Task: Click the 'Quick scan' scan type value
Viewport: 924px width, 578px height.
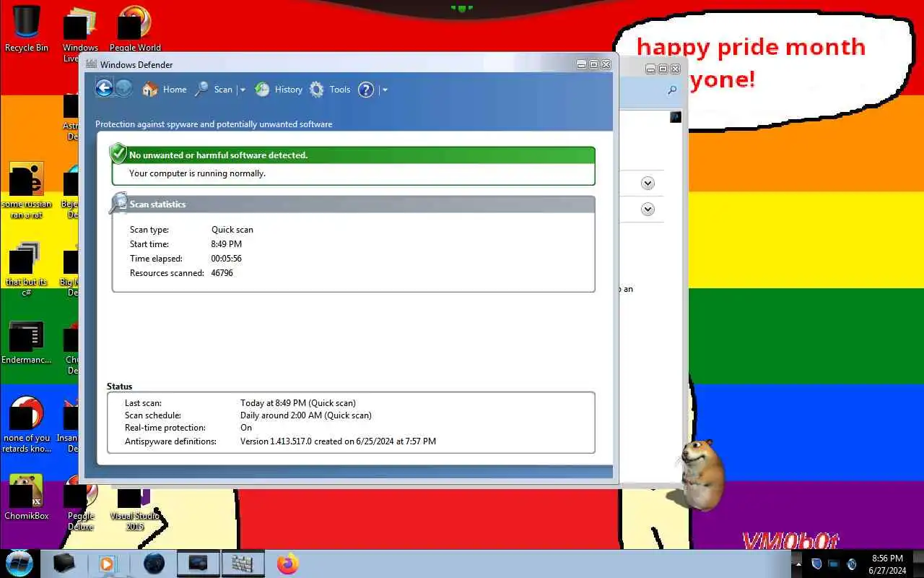Action: click(x=232, y=230)
